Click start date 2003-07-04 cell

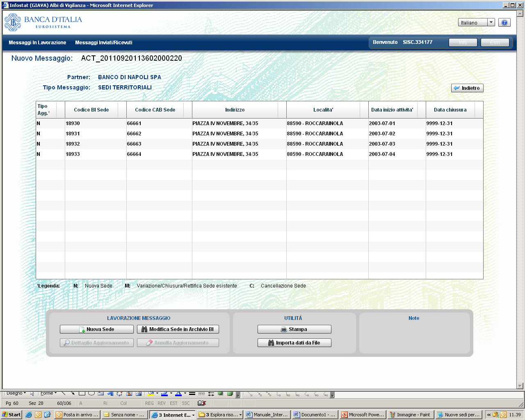tap(397, 154)
